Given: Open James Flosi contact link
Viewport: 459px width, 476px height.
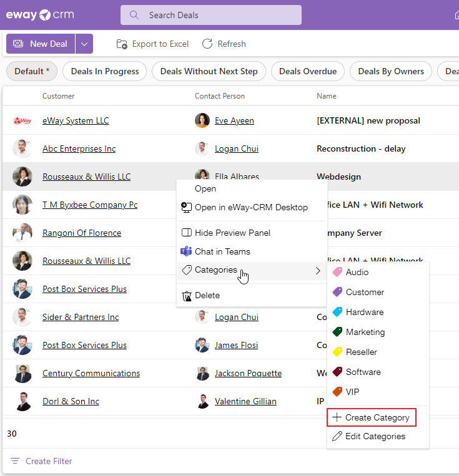Looking at the screenshot, I should tap(236, 345).
